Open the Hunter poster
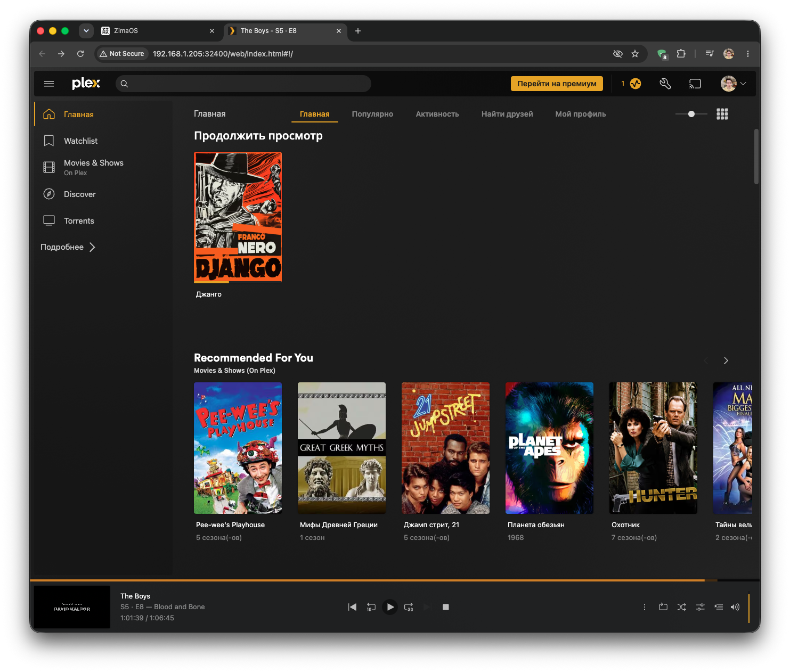Screen dimensions: 790x672 (653, 448)
